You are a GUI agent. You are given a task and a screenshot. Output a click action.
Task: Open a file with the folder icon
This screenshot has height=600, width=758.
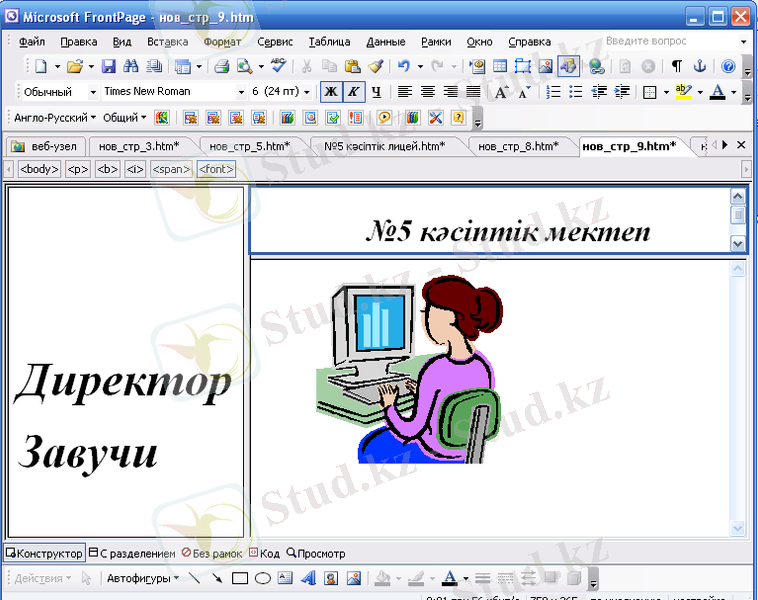click(x=74, y=66)
